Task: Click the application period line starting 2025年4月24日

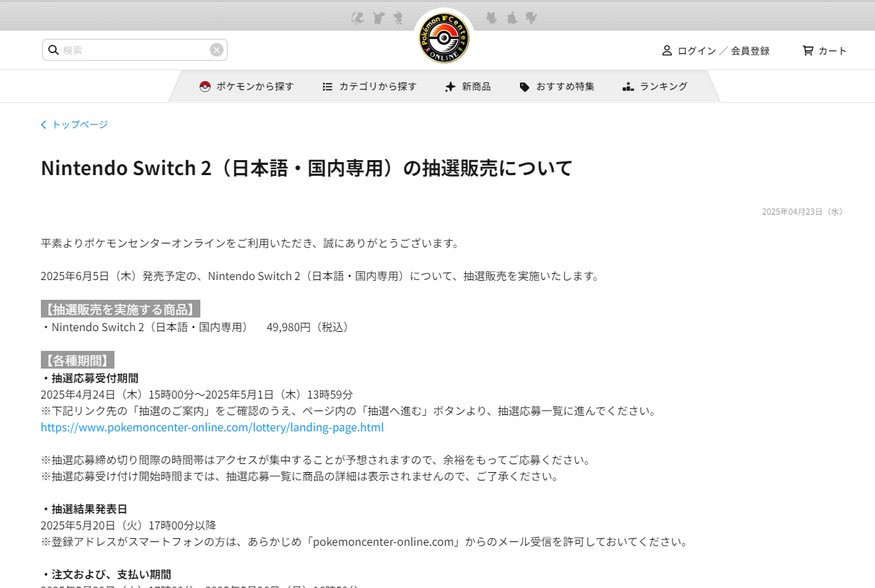Action: coord(197,394)
